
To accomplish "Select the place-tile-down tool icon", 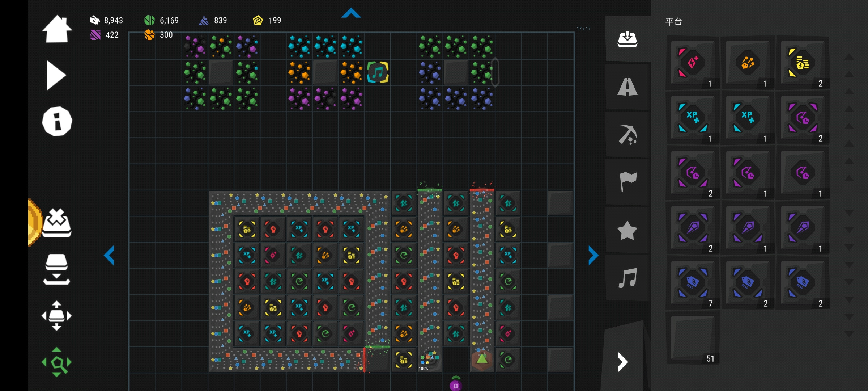I will pyautogui.click(x=57, y=269).
